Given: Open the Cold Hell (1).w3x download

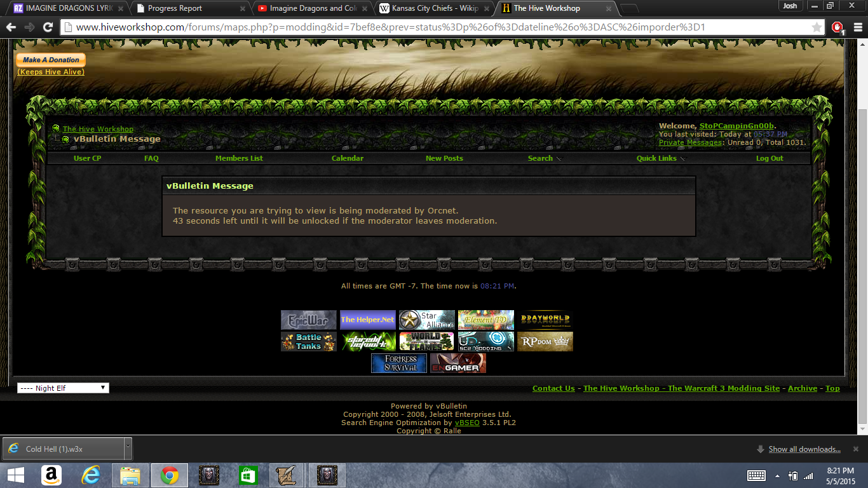Looking at the screenshot, I should [62, 449].
